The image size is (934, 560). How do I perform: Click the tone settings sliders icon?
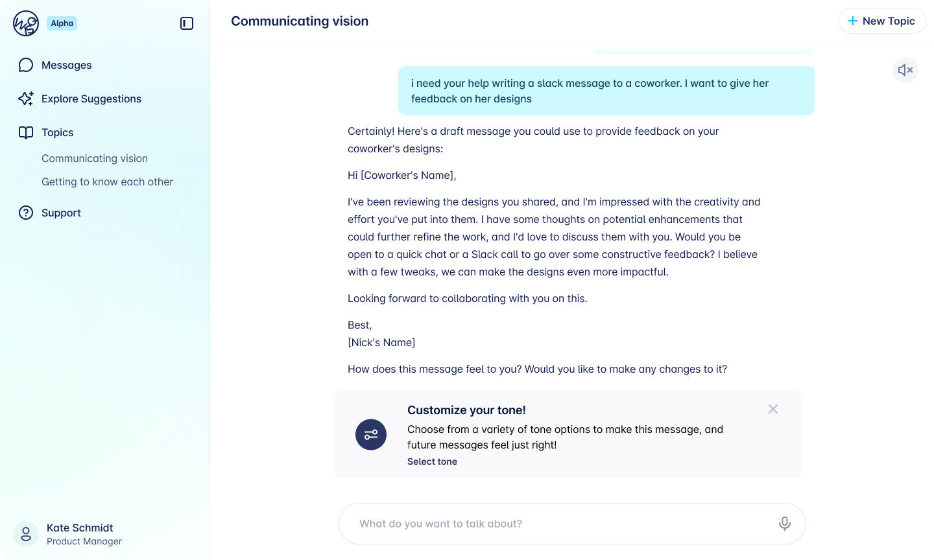pos(370,434)
